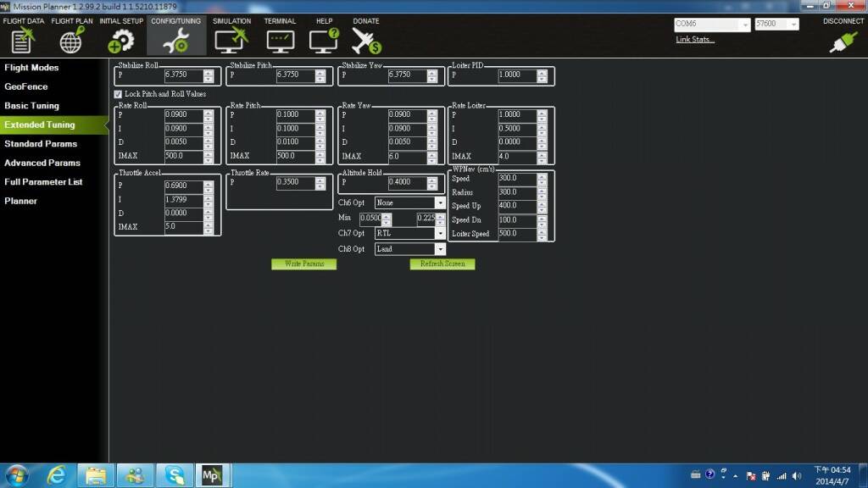Viewport: 868px width, 488px height.
Task: Open the Flight Data screen icon
Action: point(23,41)
